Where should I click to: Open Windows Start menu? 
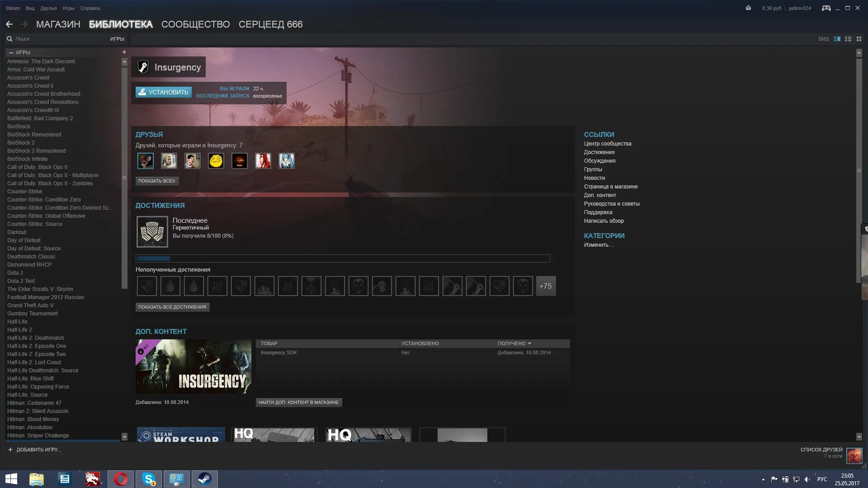click(11, 479)
